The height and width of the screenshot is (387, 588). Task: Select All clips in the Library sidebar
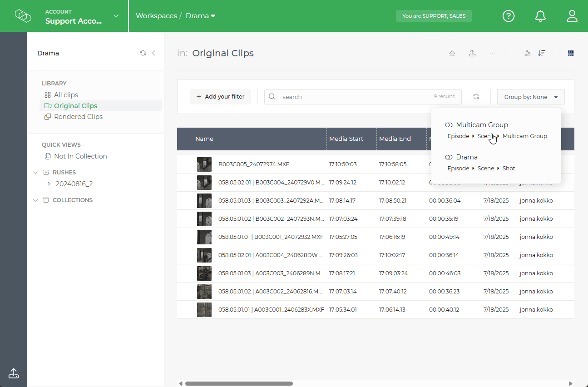tap(65, 94)
